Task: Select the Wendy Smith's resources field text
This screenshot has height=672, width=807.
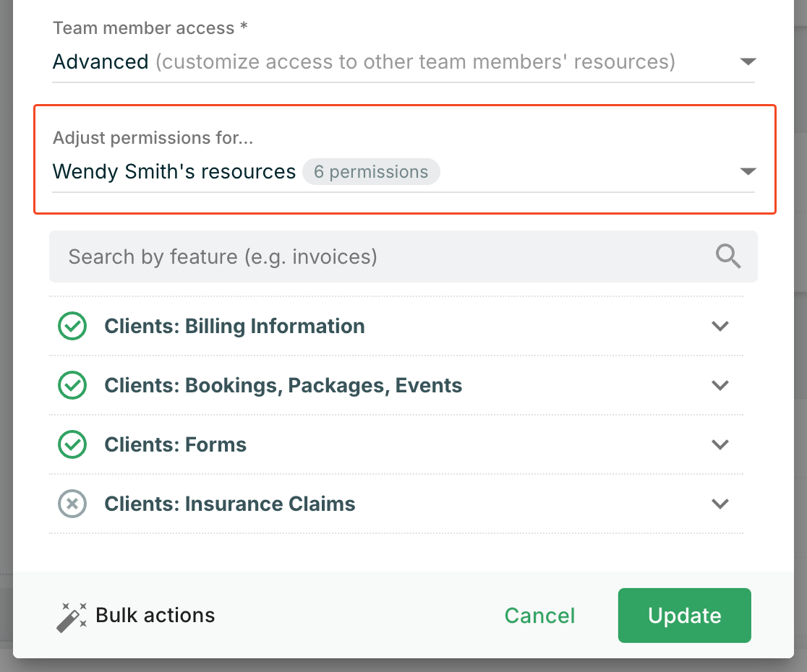Action: tap(174, 172)
